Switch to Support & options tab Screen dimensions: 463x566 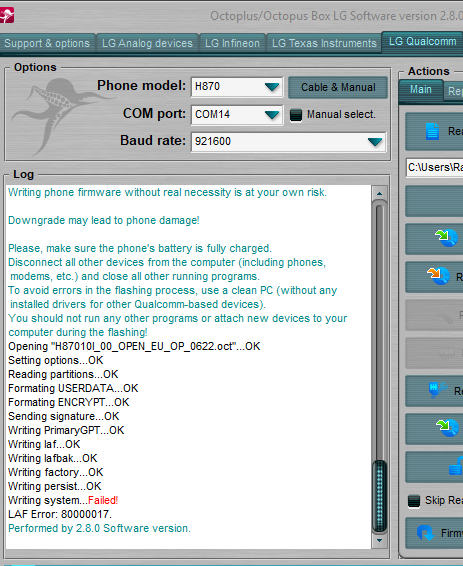(47, 43)
